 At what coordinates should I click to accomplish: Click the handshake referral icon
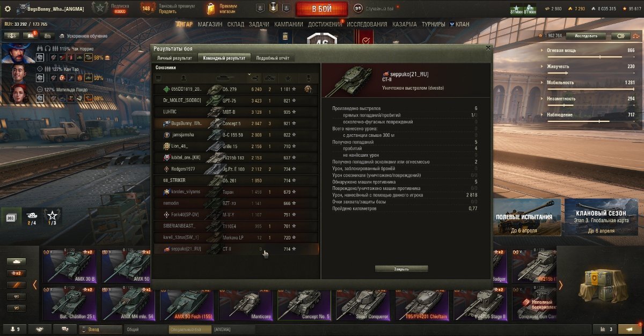point(40,329)
